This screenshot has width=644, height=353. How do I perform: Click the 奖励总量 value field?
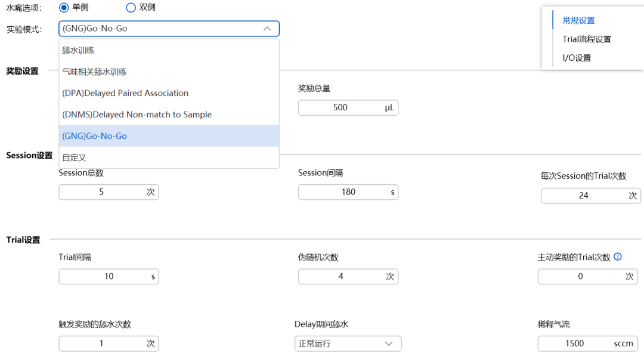click(x=348, y=107)
